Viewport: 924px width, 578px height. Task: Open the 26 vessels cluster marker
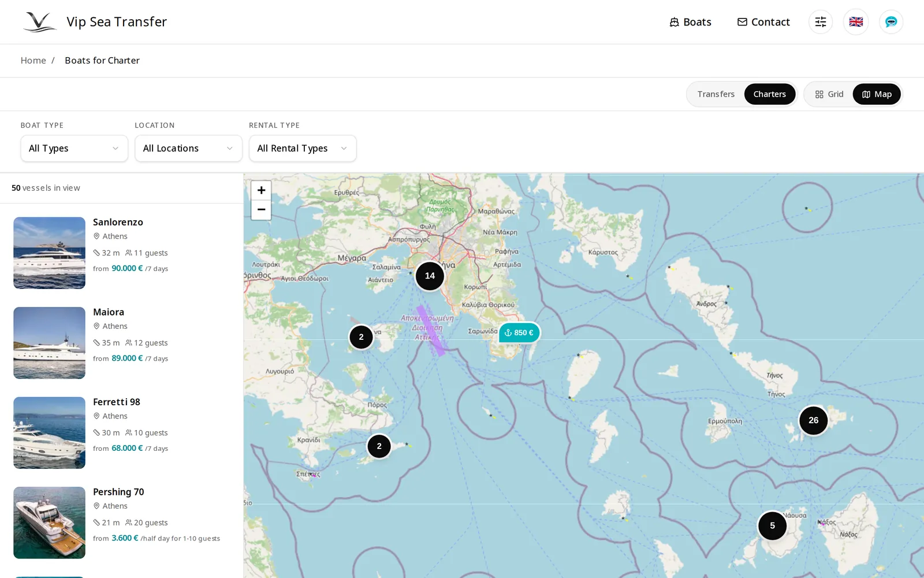click(x=813, y=420)
